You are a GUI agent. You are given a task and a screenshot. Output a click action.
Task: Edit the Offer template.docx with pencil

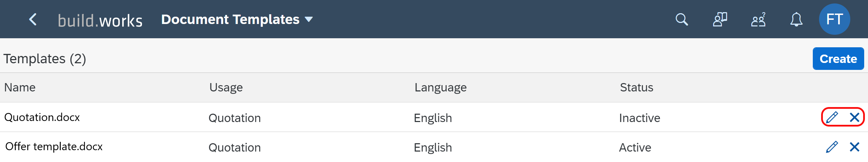point(832,147)
